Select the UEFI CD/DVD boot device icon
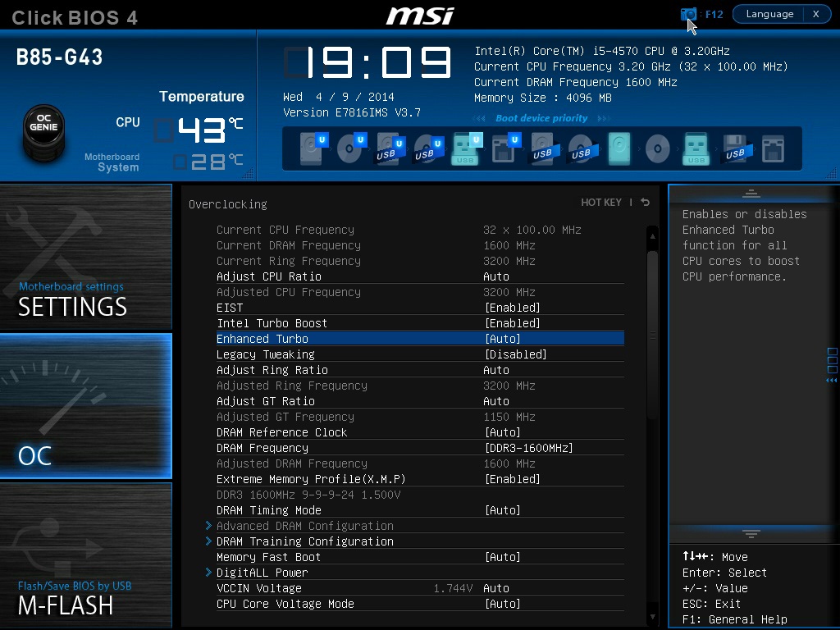The width and height of the screenshot is (840, 630). click(x=351, y=148)
